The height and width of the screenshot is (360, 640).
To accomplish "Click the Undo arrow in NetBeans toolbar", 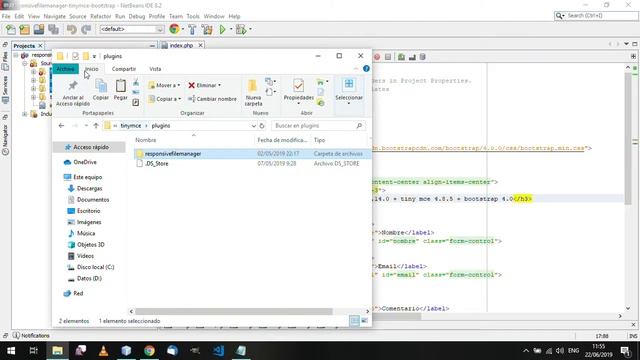I will click(x=72, y=29).
